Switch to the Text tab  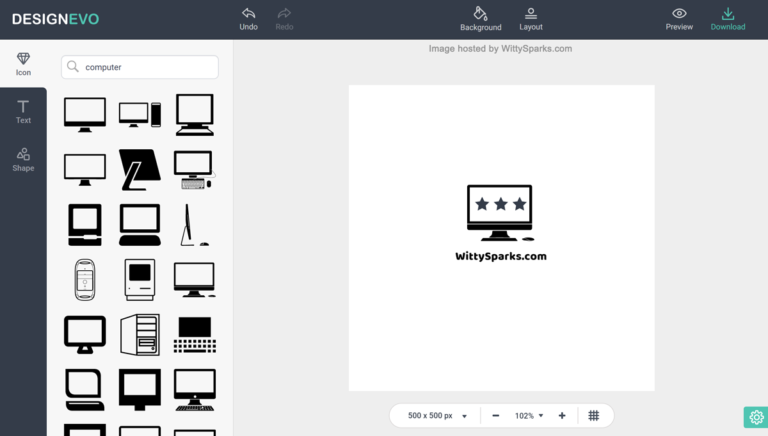click(x=23, y=112)
